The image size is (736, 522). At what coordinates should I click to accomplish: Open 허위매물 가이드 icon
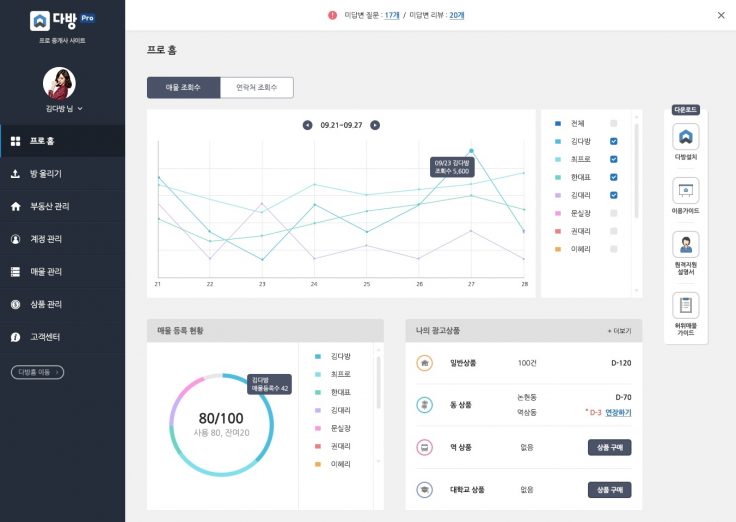[x=686, y=305]
